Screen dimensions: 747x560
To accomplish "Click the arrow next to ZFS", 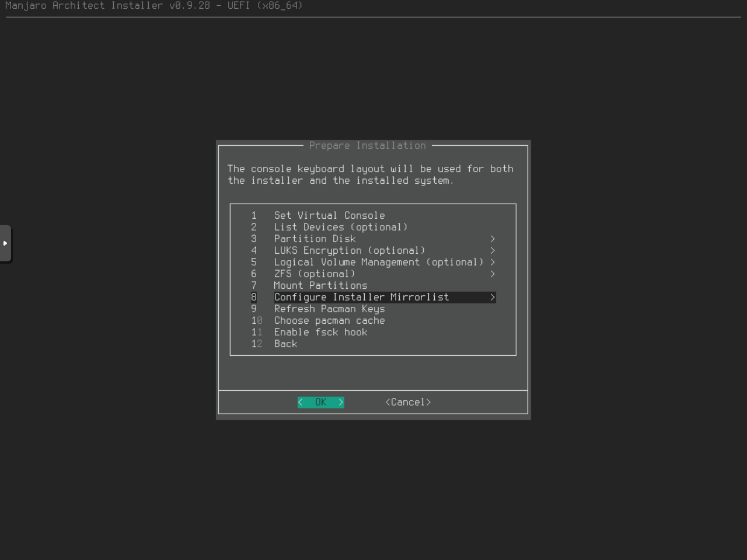I will click(493, 274).
